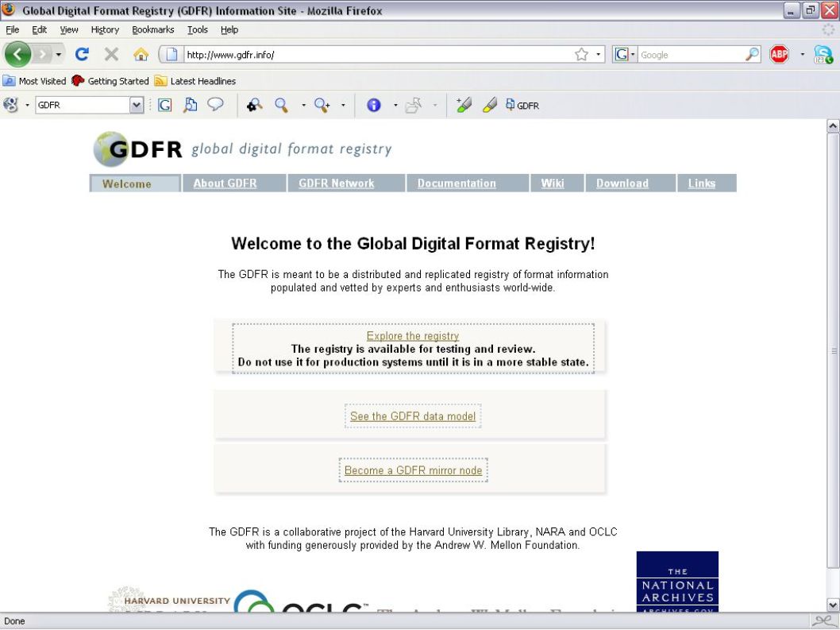Click the National Archives logo
Viewport: 840px width, 630px height.
coord(677,582)
